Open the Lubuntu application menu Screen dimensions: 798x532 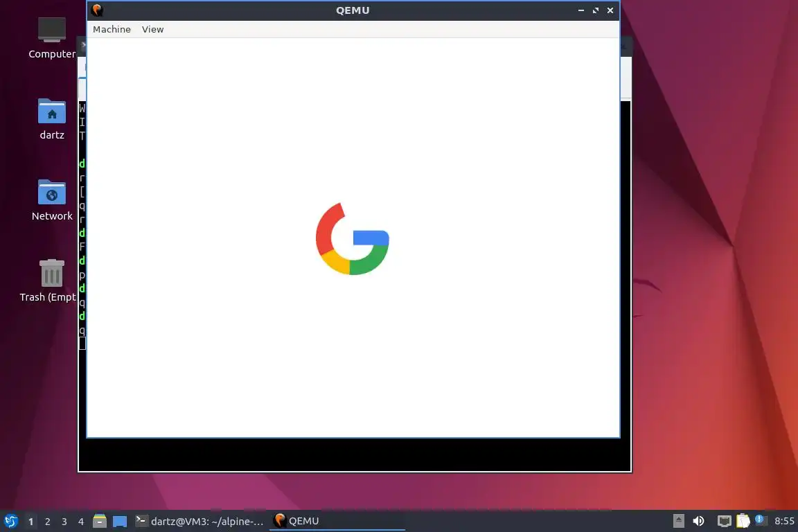10,521
